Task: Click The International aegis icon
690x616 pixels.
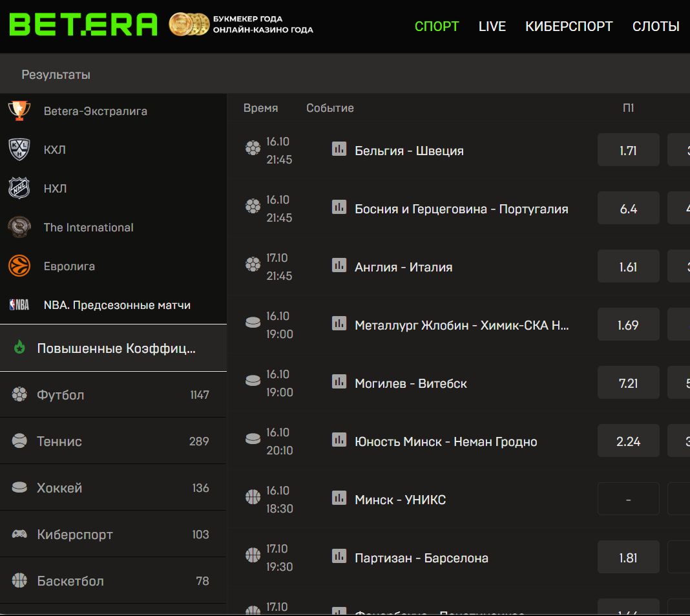Action: (x=19, y=227)
